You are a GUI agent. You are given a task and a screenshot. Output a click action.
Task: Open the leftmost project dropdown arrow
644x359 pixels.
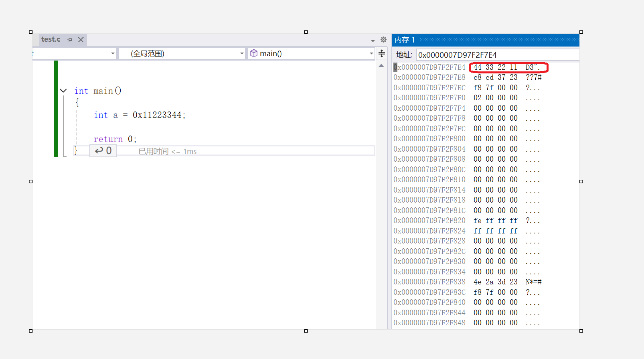pos(113,53)
